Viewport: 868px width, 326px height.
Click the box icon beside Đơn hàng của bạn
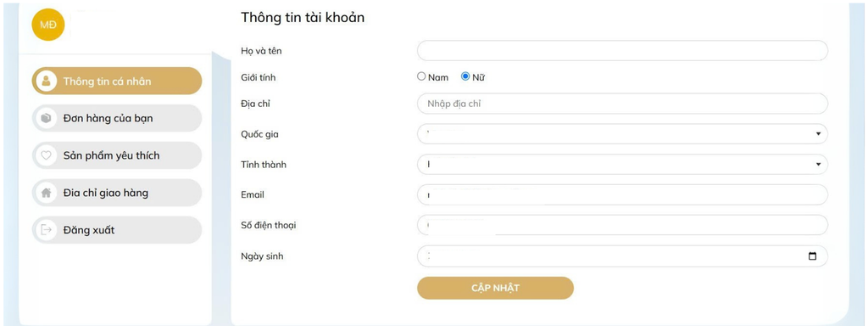tap(46, 118)
